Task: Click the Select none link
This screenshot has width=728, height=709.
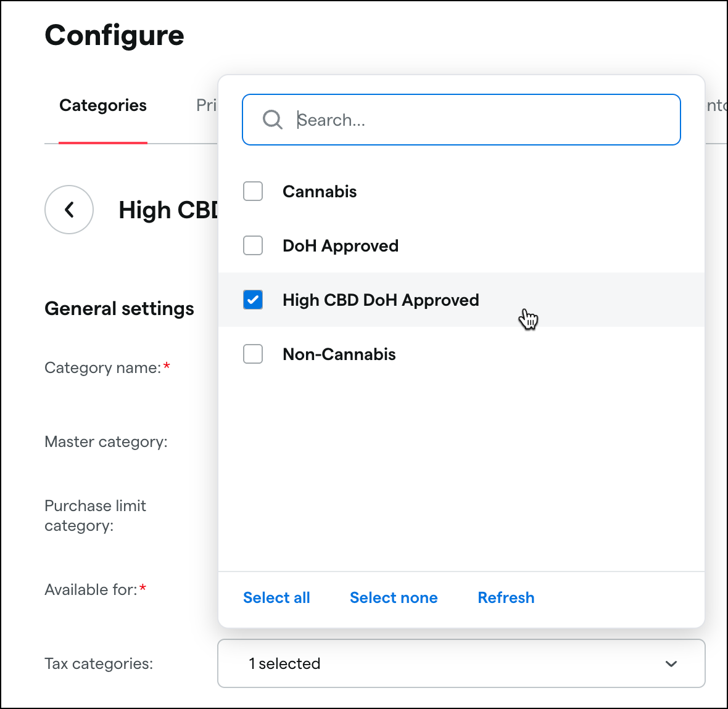Action: pos(394,597)
